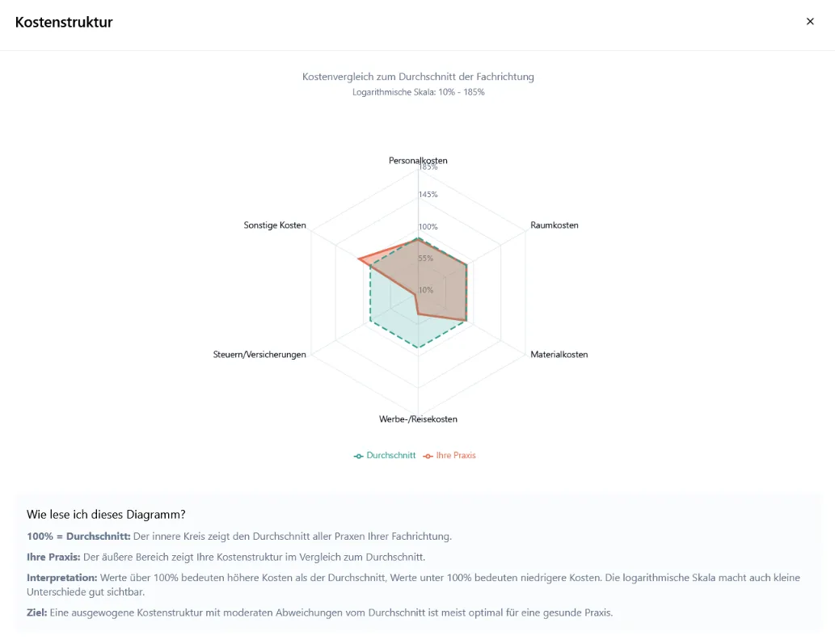Click the Sonstige Kosten axis label
The height and width of the screenshot is (644, 835).
coord(275,225)
